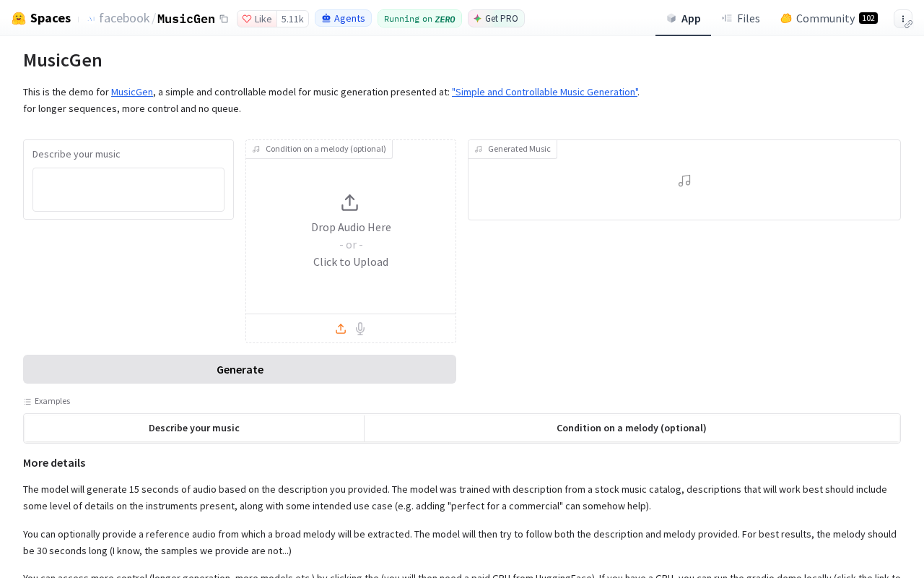Open the facebook organization link
Image resolution: width=924 pixels, height=578 pixels.
coord(123,18)
